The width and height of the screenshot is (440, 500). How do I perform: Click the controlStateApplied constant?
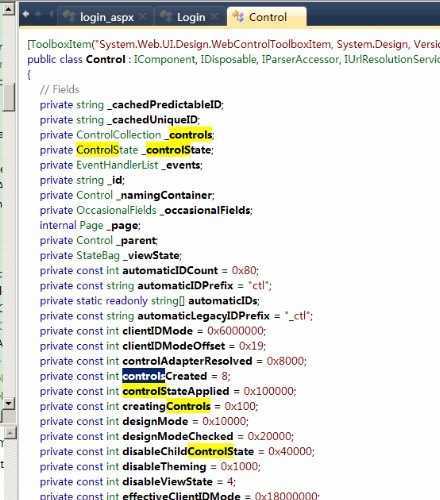[176, 391]
